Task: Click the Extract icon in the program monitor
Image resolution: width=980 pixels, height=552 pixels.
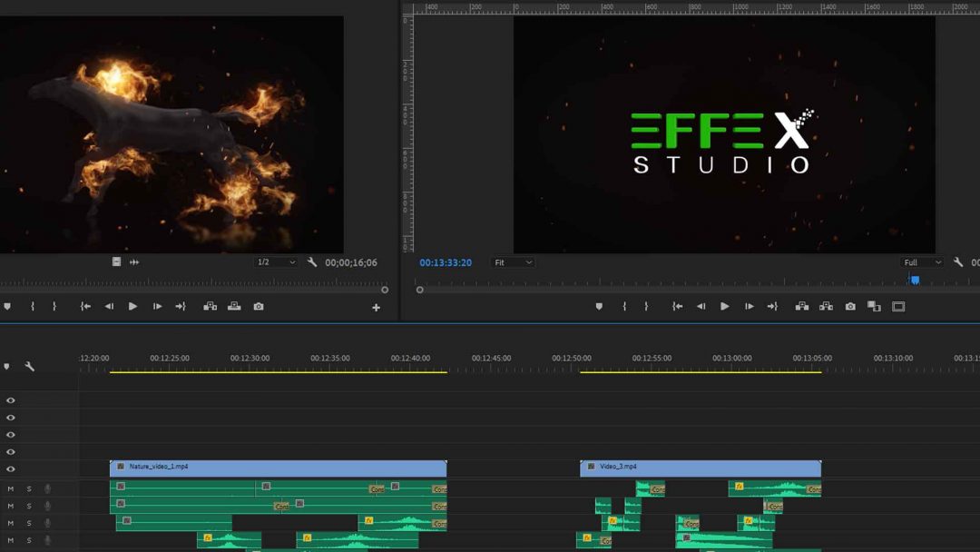Action: tap(826, 307)
